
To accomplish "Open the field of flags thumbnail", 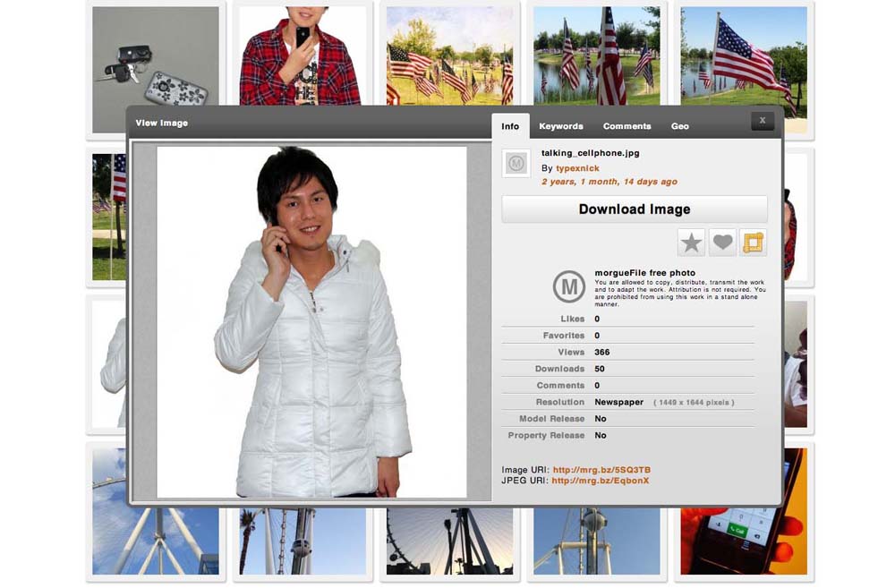I will click(x=450, y=55).
